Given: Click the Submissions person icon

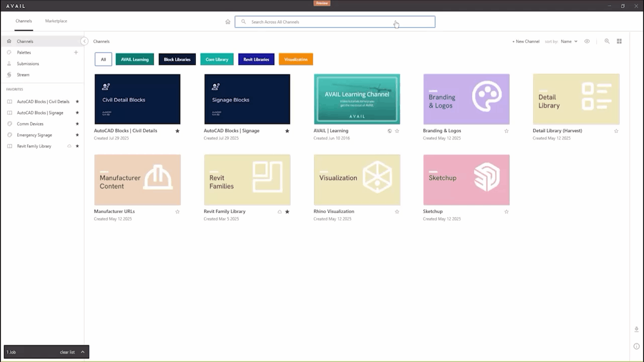Looking at the screenshot, I should [x=9, y=63].
